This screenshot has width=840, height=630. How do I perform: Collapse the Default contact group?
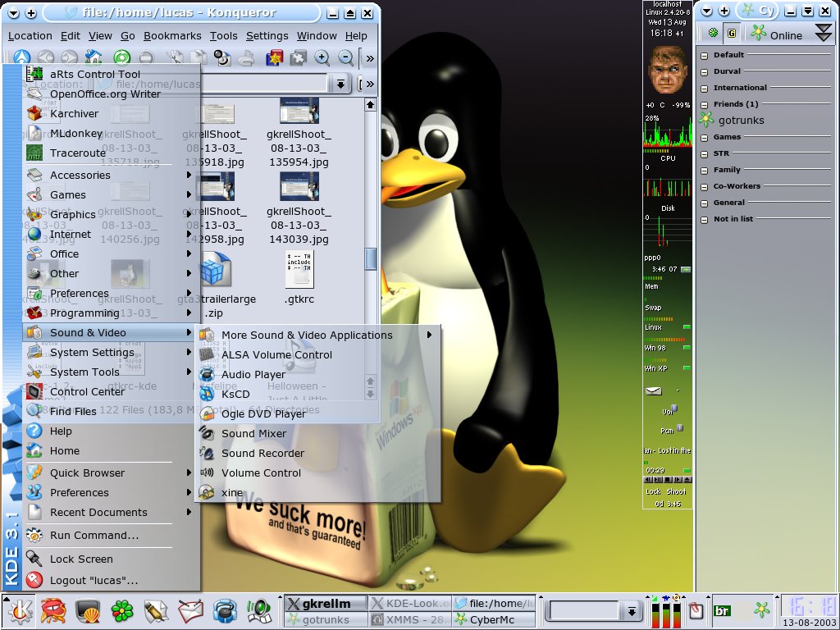click(704, 55)
